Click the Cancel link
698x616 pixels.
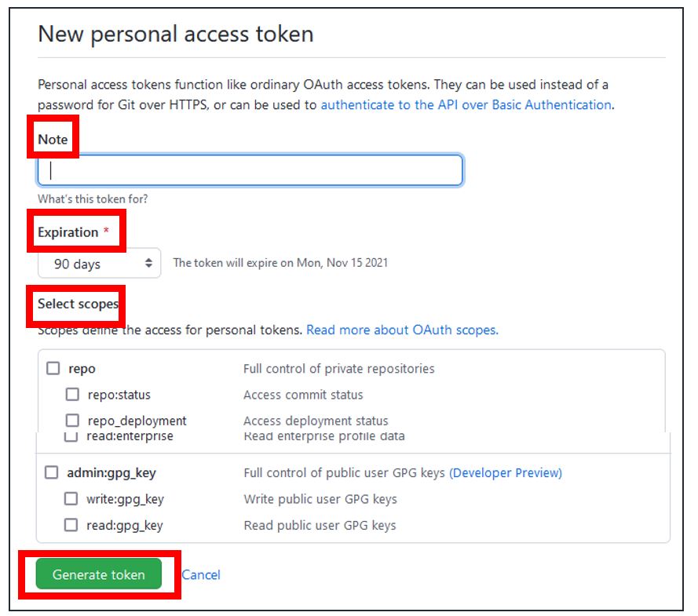coord(202,574)
